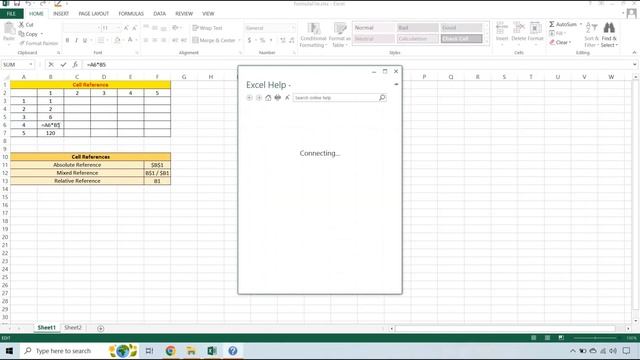Open Sort & Filter menu
The height and width of the screenshot is (360, 640).
coord(591,35)
